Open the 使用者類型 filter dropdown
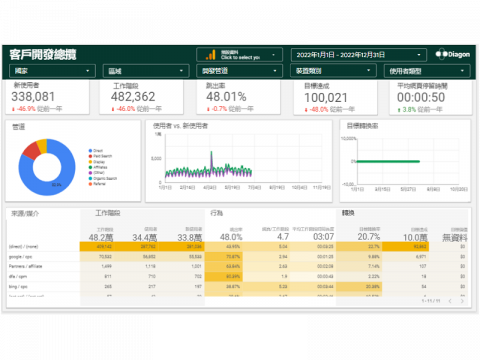 [427, 71]
